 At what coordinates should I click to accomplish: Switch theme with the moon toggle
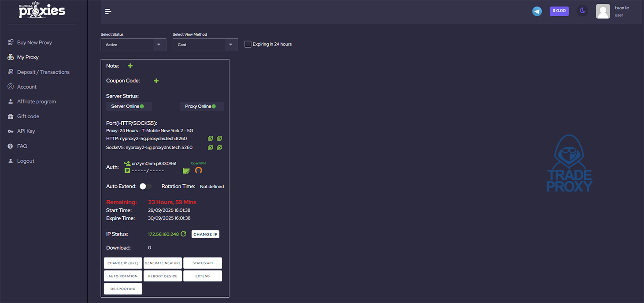pos(582,10)
